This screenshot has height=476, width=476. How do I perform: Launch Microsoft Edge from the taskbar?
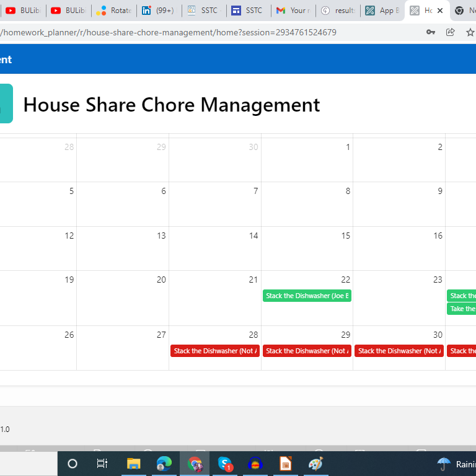(164, 464)
